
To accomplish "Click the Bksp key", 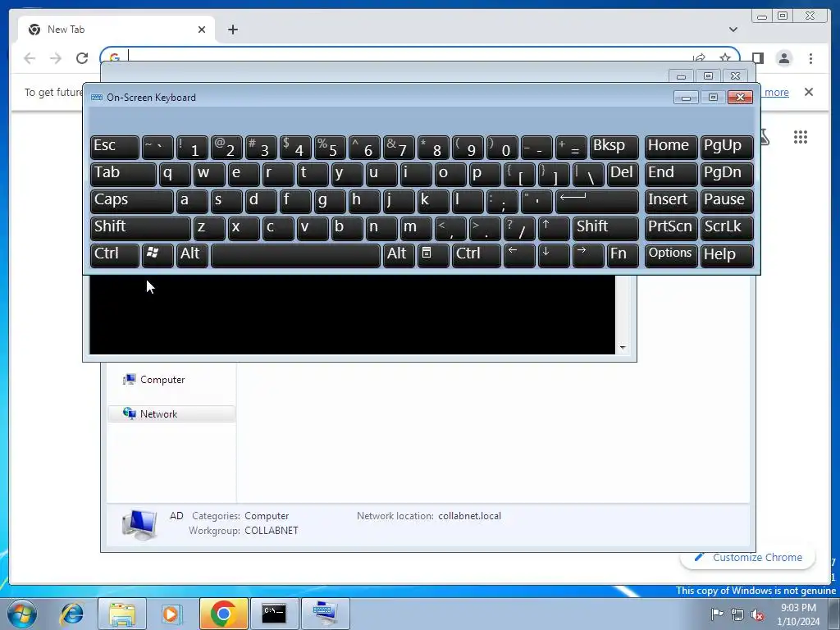I will point(614,147).
